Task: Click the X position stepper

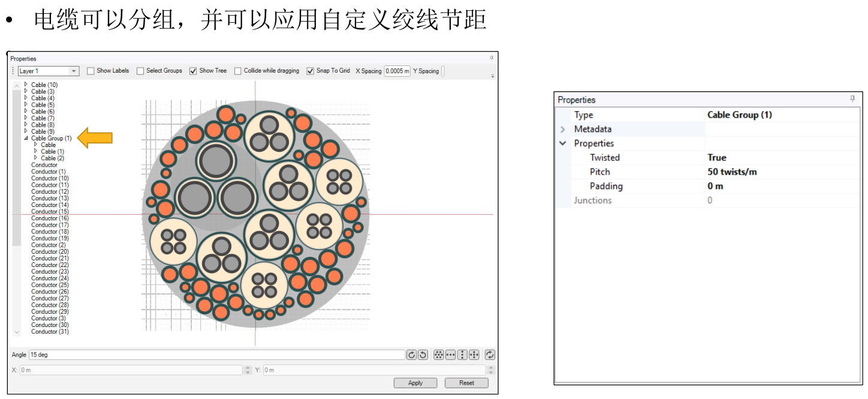Action: [248, 370]
